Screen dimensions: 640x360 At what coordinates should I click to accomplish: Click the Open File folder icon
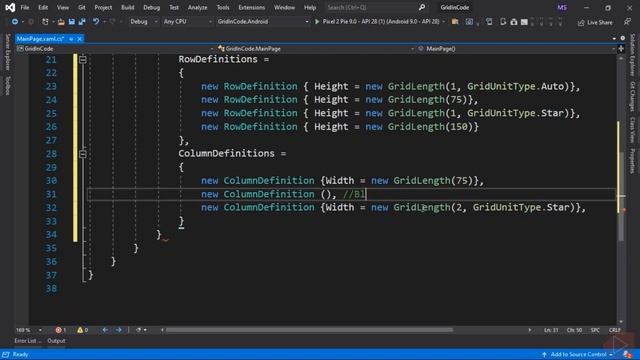(61, 22)
